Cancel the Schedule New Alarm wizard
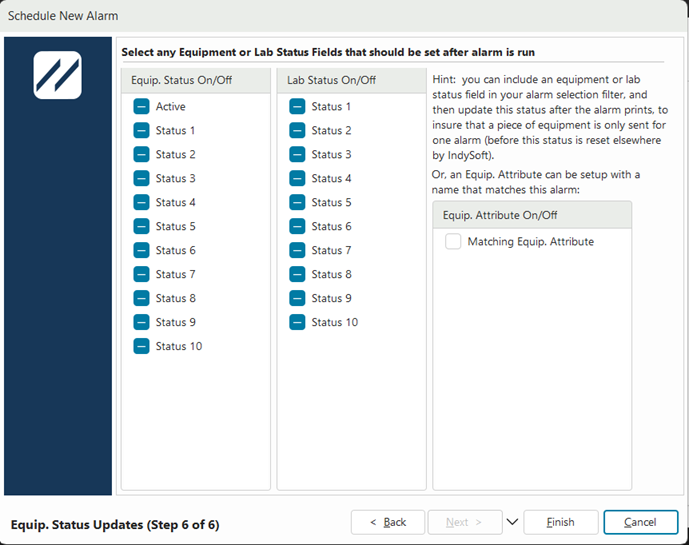Screen dimensions: 689x545 [x=641, y=522]
